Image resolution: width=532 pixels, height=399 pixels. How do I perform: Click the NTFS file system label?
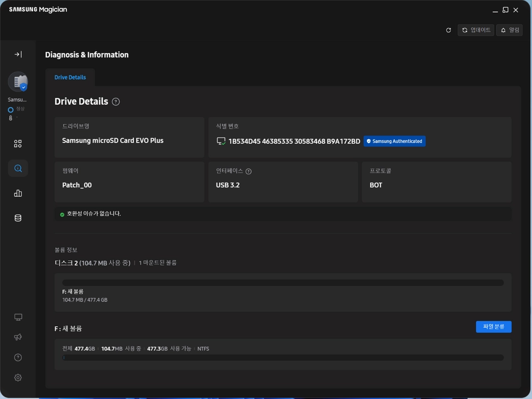pos(203,349)
